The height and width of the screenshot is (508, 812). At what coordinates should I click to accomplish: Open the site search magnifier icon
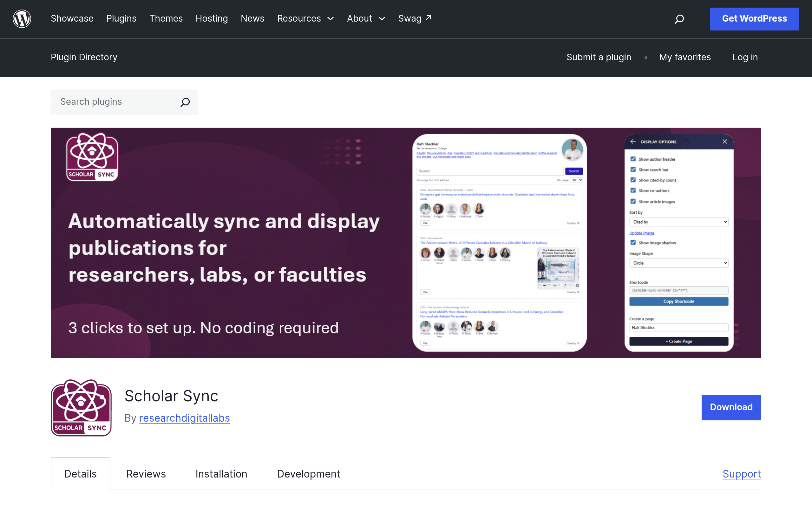[x=679, y=19]
